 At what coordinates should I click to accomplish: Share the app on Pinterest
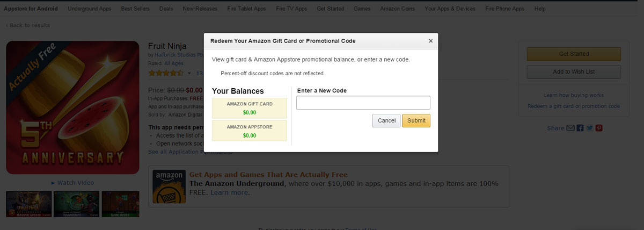(x=598, y=128)
